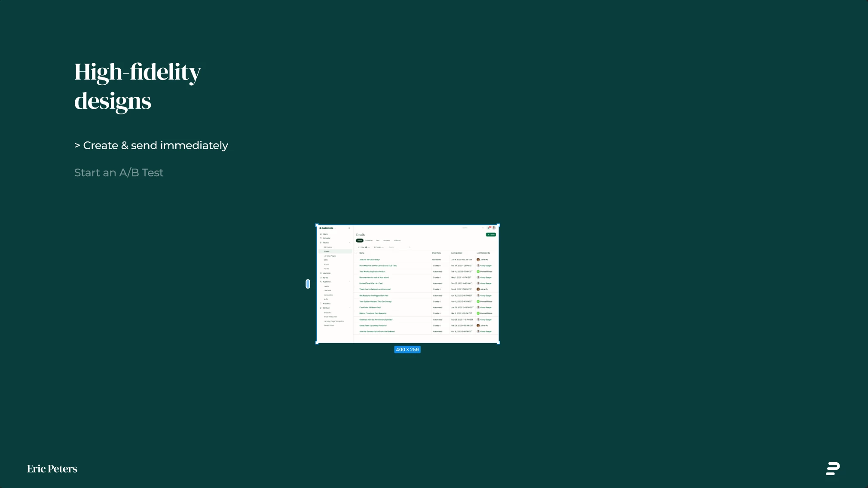868x488 pixels.
Task: Select the 'Create & send immediately' slide item
Action: tap(151, 145)
